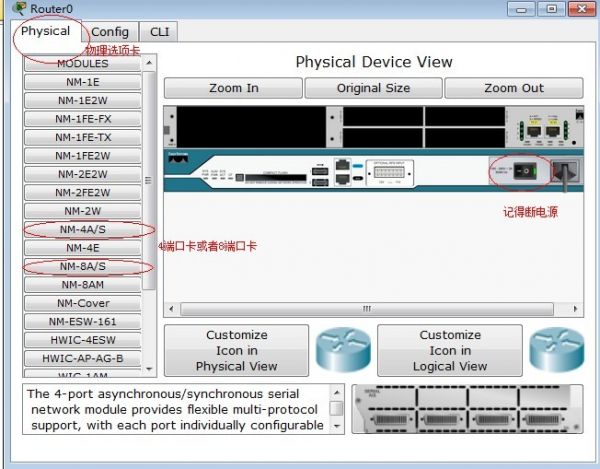The image size is (600, 469).
Task: Select the NM-8A/S serial module
Action: tap(83, 266)
